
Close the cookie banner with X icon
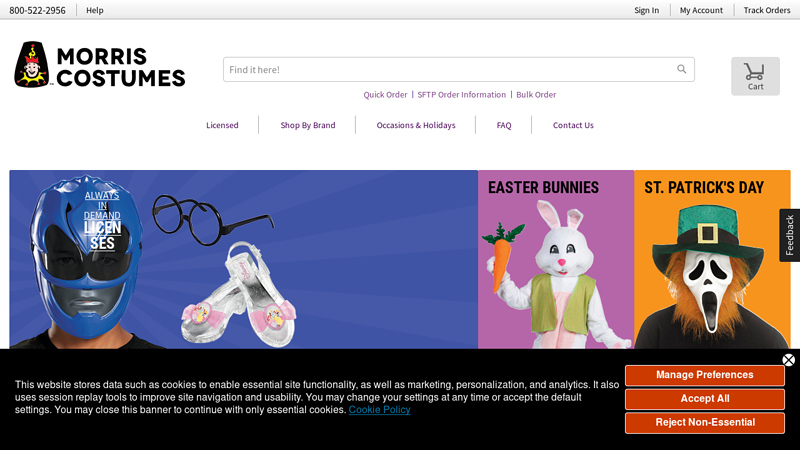[788, 360]
